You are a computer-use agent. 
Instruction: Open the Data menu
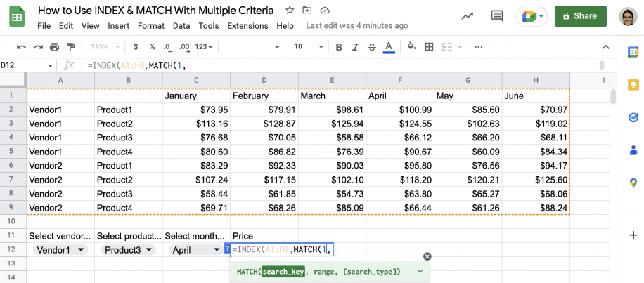[x=181, y=26]
